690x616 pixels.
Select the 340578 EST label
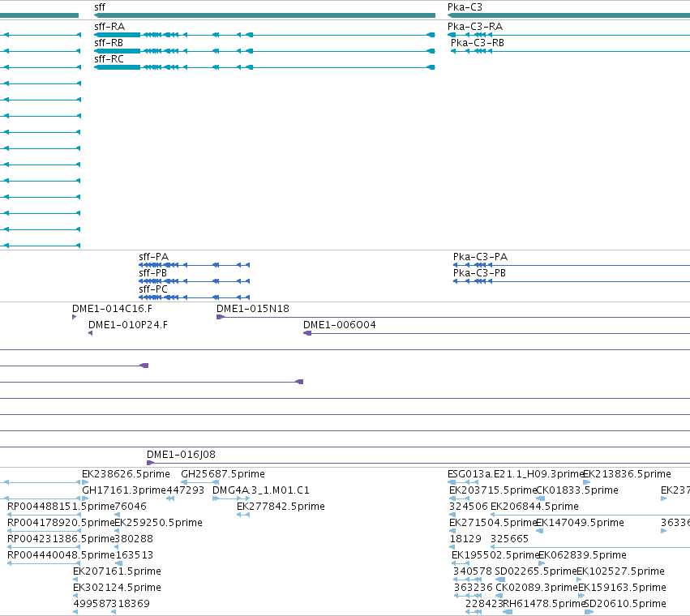coord(473,571)
